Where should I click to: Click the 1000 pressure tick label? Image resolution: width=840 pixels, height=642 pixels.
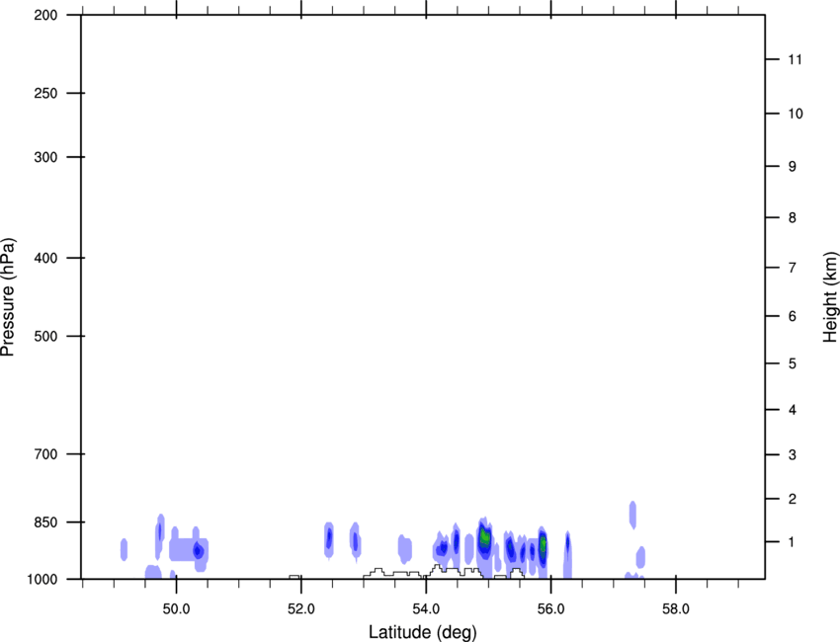[42, 579]
